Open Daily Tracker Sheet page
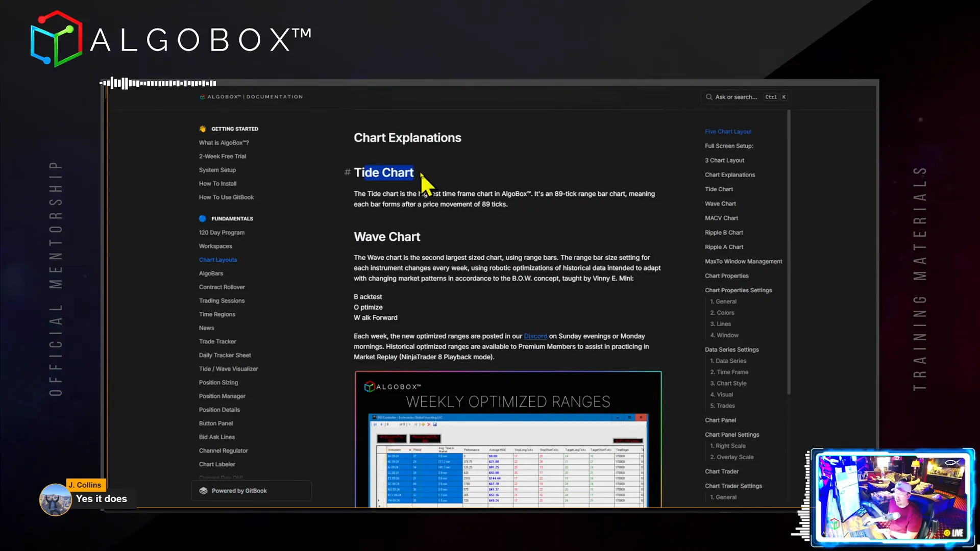The height and width of the screenshot is (551, 980). tap(225, 356)
